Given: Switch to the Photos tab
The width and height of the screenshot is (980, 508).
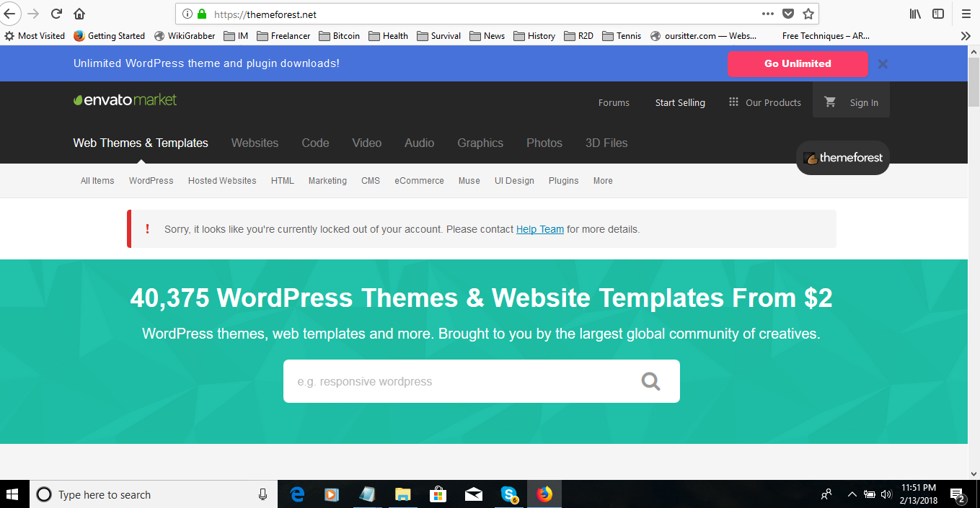Looking at the screenshot, I should (x=544, y=143).
